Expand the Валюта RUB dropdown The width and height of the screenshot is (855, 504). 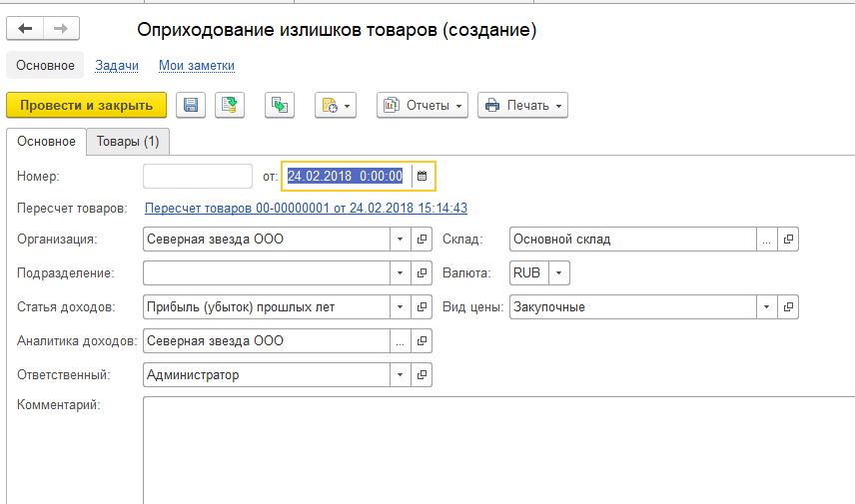[559, 273]
